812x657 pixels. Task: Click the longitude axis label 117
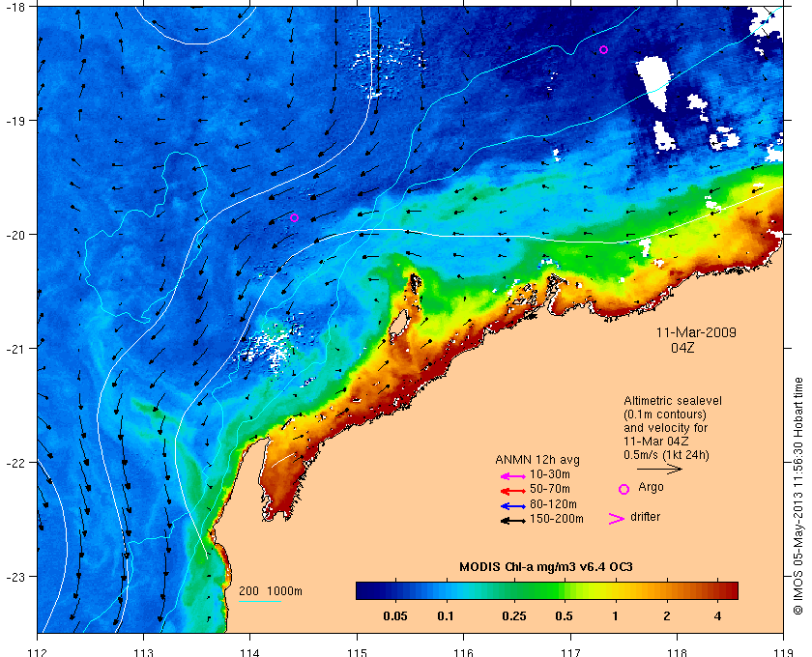[570, 652]
